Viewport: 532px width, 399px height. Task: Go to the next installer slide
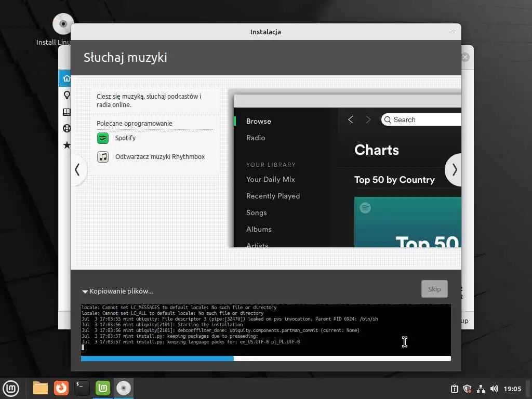click(454, 170)
